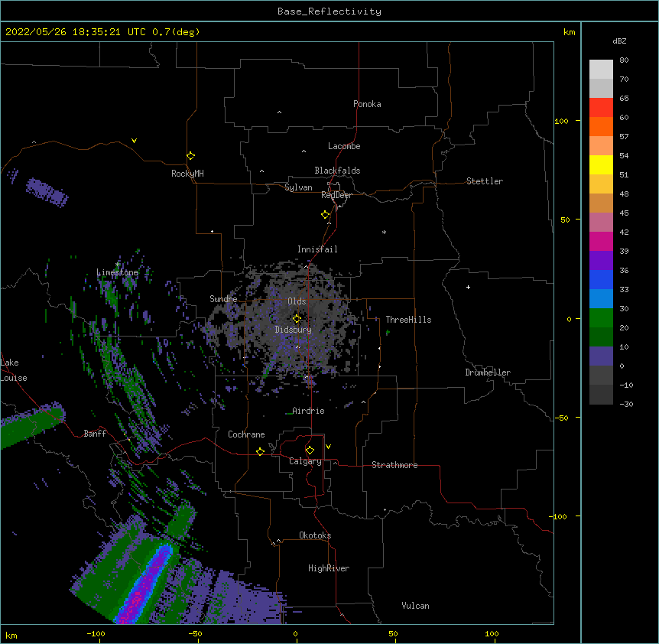Click the Base_Reflectivity title
The image size is (659, 644).
pos(329,11)
